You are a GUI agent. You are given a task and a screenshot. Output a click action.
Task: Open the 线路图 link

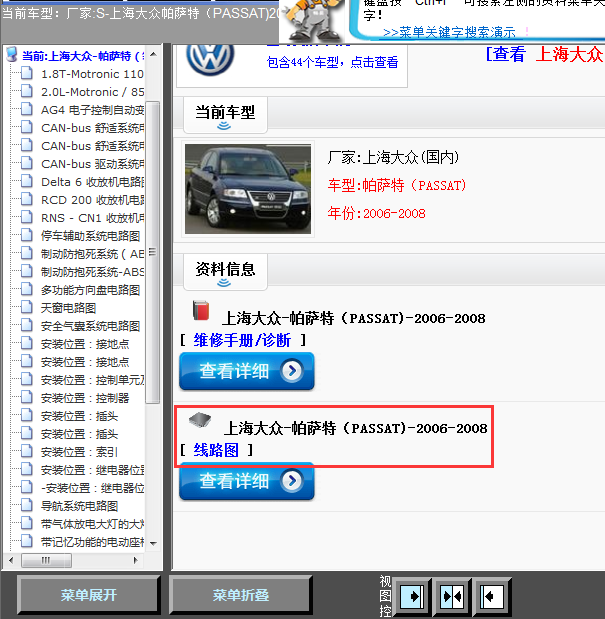(x=216, y=450)
